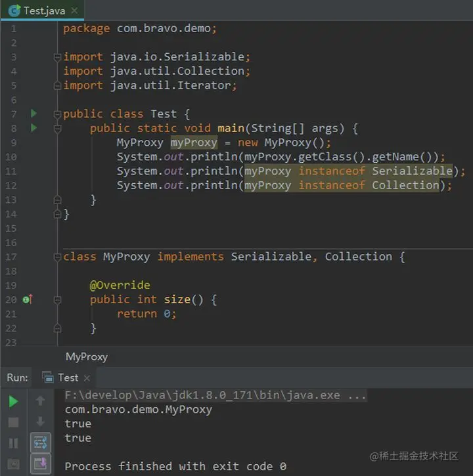This screenshot has width=473, height=476.
Task: Toggle the soft-wrap output button
Action: click(41, 443)
